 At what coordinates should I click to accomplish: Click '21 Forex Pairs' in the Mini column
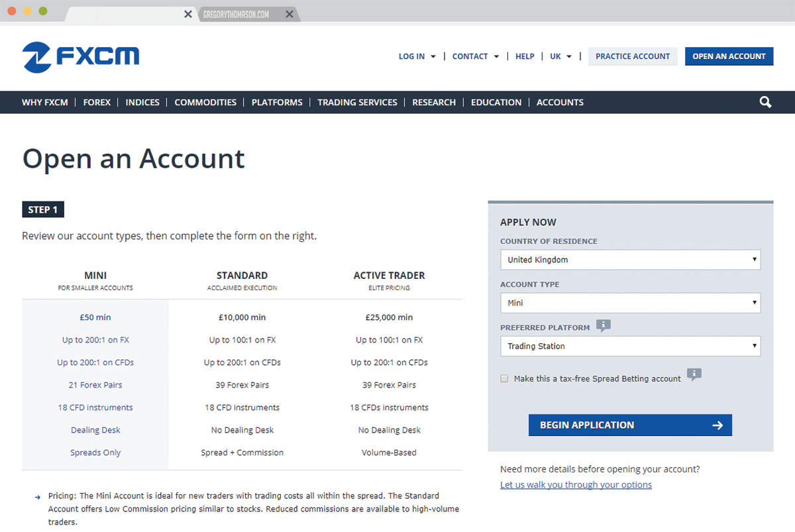[x=95, y=385]
